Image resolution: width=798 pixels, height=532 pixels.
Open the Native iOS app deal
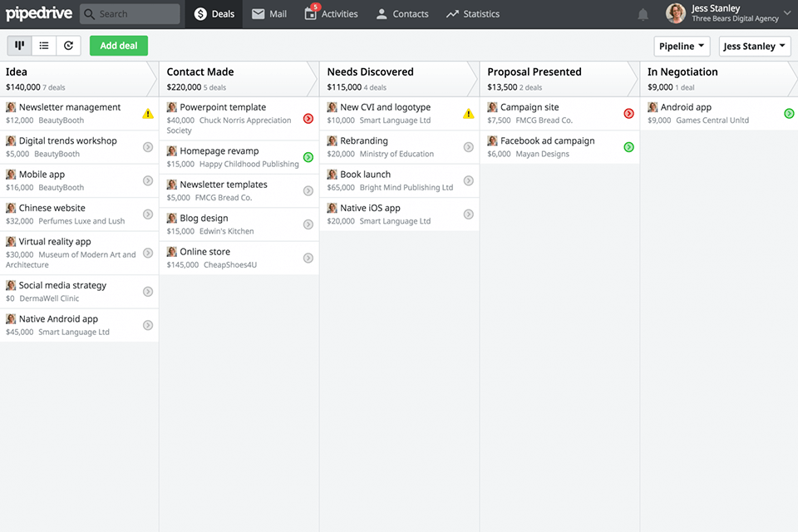[370, 208]
